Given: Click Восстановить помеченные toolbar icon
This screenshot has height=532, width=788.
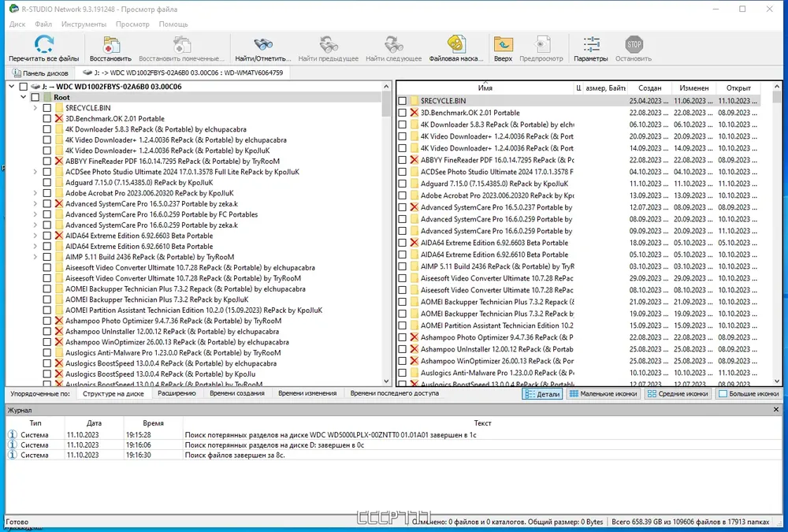Looking at the screenshot, I should click(182, 44).
